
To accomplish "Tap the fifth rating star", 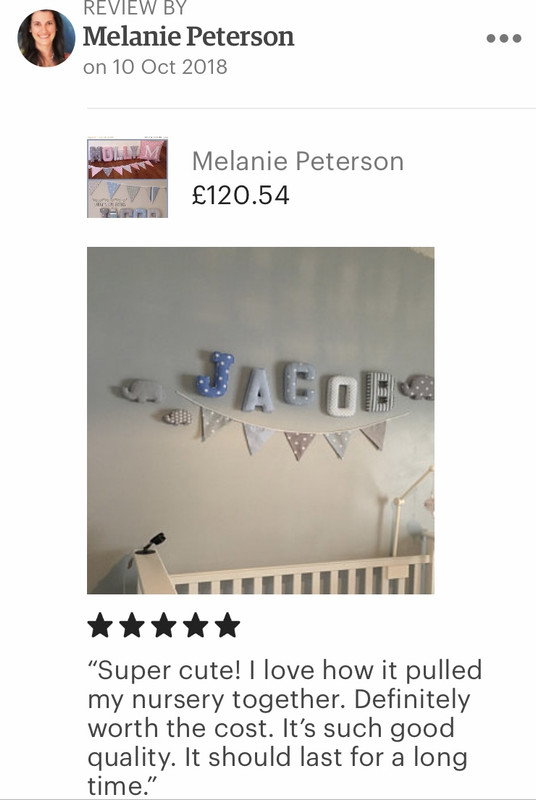I will tap(227, 626).
